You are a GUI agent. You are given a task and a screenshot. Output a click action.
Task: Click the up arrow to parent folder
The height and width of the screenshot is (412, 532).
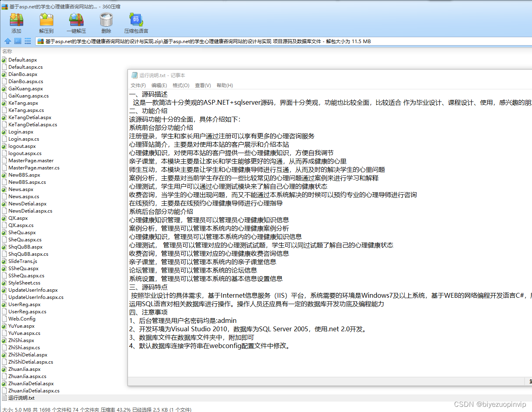(x=8, y=41)
